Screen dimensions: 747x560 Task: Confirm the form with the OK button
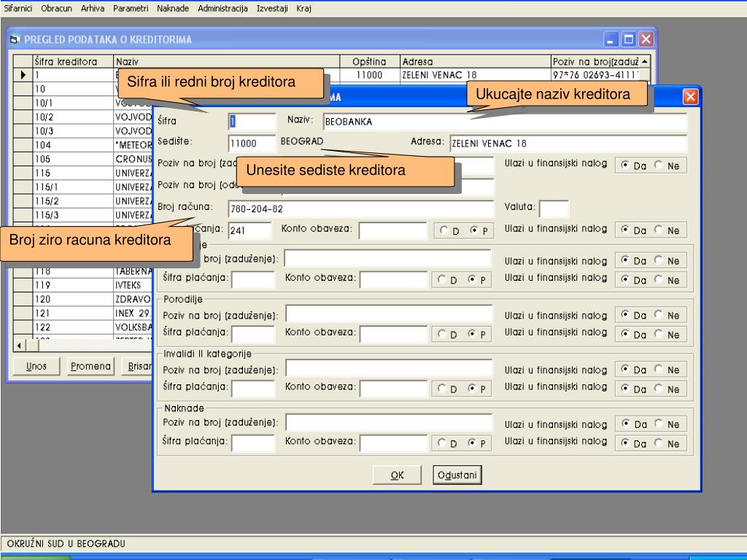398,475
